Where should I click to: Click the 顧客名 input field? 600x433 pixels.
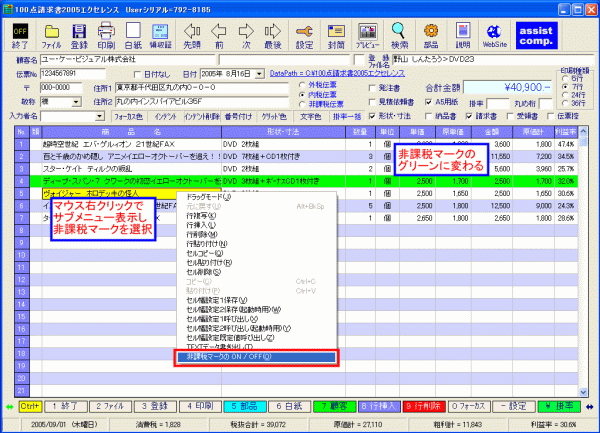coord(127,60)
